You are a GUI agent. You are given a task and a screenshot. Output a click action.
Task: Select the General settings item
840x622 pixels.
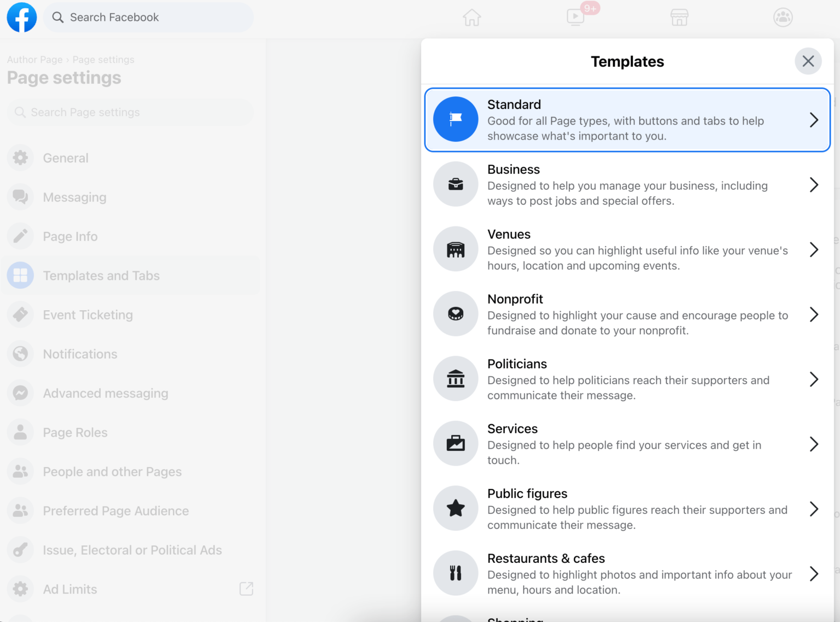click(66, 158)
